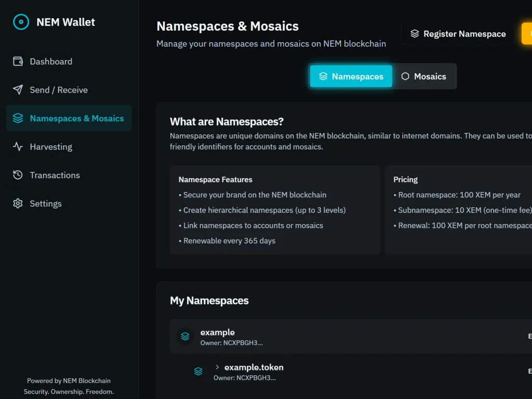This screenshot has width=532, height=399.
Task: Click the owner address under example
Action: 231,343
